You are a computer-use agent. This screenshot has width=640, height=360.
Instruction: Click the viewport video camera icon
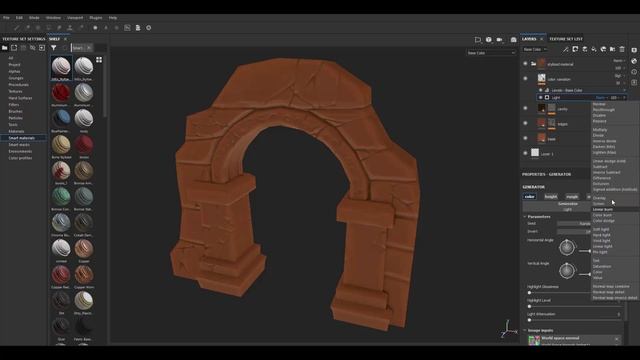pos(500,40)
